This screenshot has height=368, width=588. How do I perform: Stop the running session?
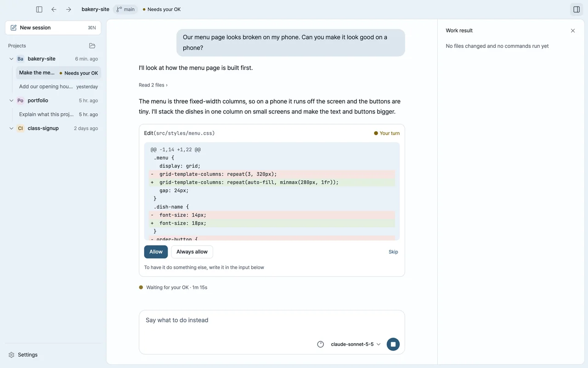(393, 344)
